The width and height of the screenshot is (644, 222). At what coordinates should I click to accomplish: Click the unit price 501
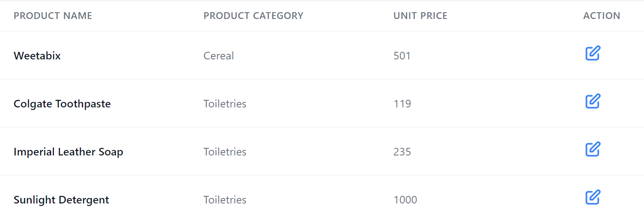[402, 56]
